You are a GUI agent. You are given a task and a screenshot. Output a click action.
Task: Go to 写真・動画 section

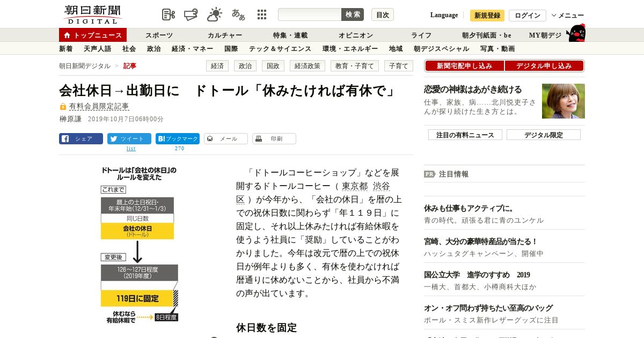(497, 49)
